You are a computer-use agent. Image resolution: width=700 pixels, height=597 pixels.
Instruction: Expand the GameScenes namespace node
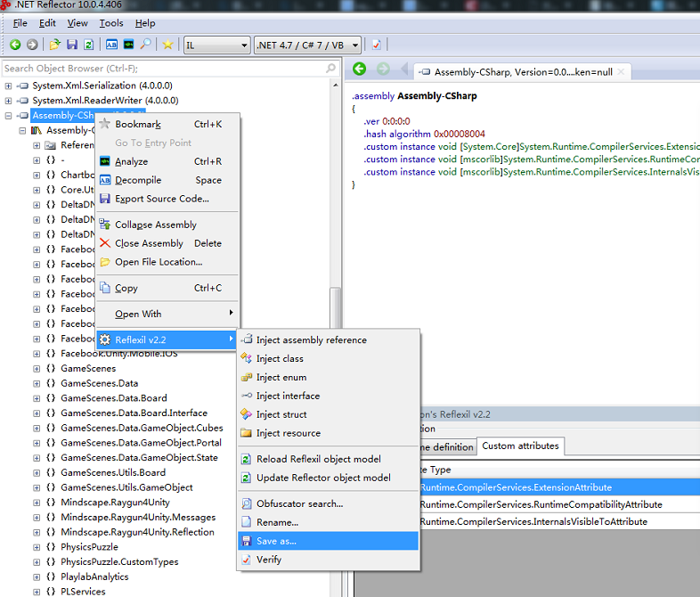pos(37,369)
